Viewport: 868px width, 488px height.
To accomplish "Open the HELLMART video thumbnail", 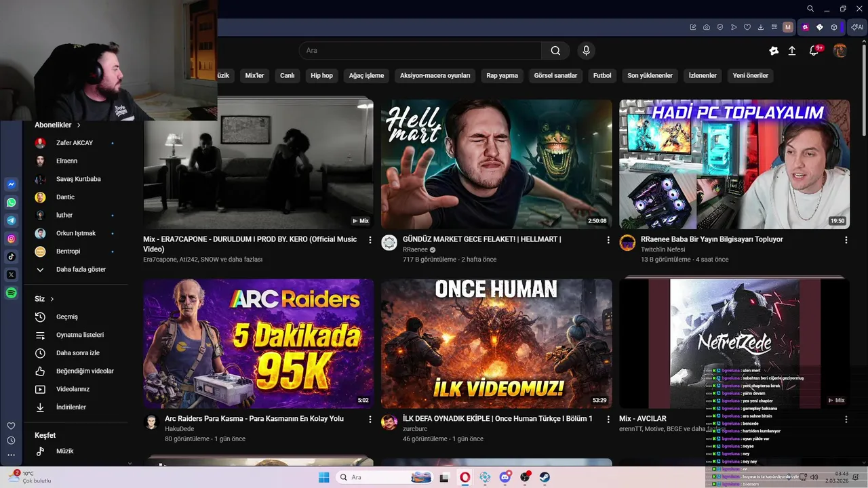I will point(496,164).
